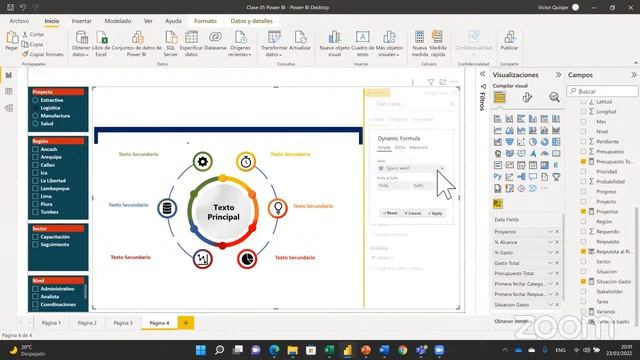Click Actualizar refresh icon
This screenshot has width=640, height=360.
pyautogui.click(x=300, y=38)
